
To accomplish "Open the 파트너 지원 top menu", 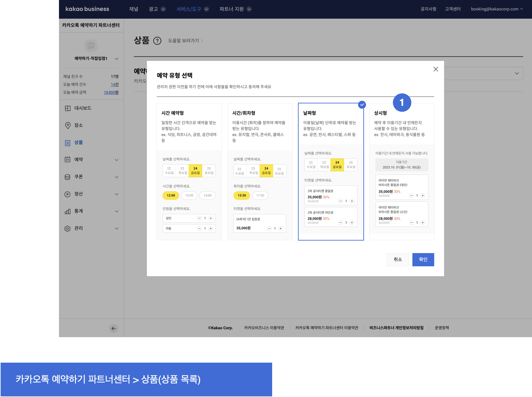I will [235, 9].
